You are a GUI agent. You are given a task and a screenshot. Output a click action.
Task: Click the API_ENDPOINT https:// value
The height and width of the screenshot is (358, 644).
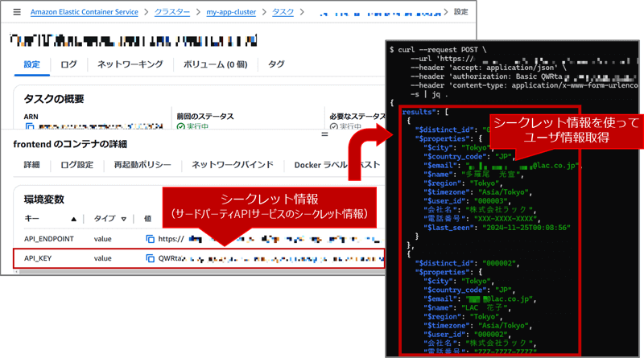(x=171, y=239)
